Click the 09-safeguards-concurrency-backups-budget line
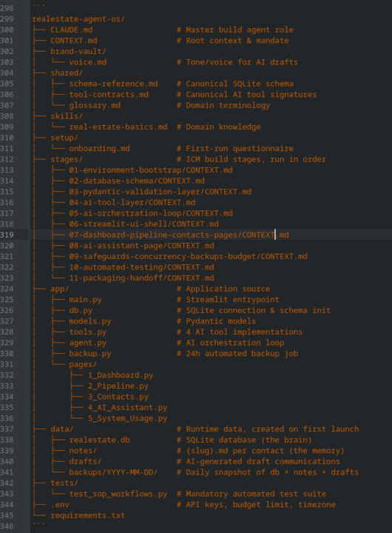The width and height of the screenshot is (392, 533). click(188, 256)
